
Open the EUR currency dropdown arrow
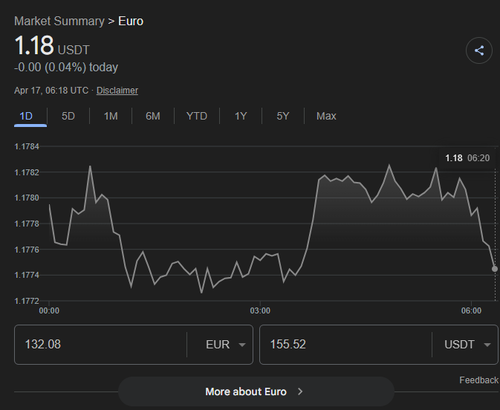point(242,345)
